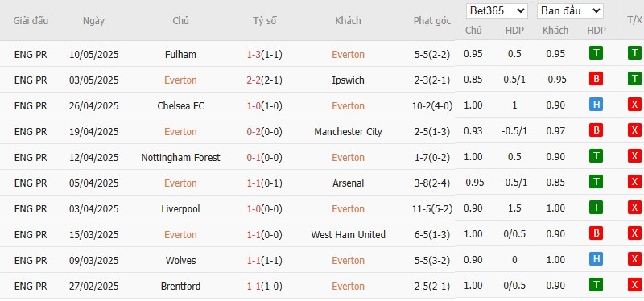The width and height of the screenshot is (644, 301).
Task: Open Everton link in the Arsenal match row
Action: [180, 183]
